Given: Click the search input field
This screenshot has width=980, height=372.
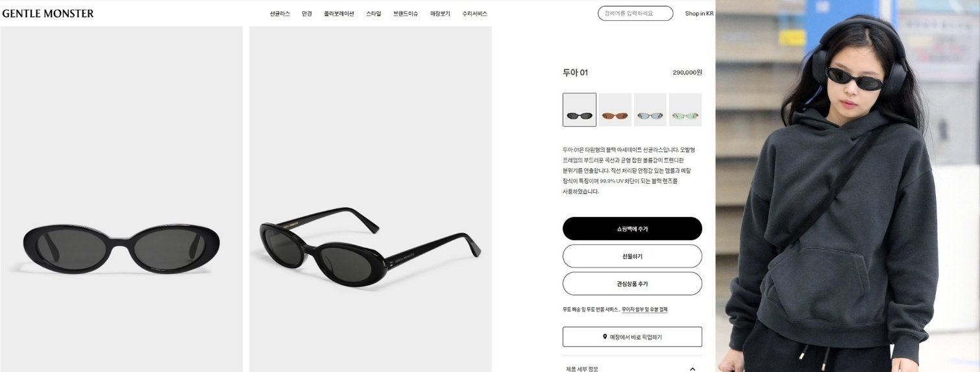Looking at the screenshot, I should click(x=635, y=13).
